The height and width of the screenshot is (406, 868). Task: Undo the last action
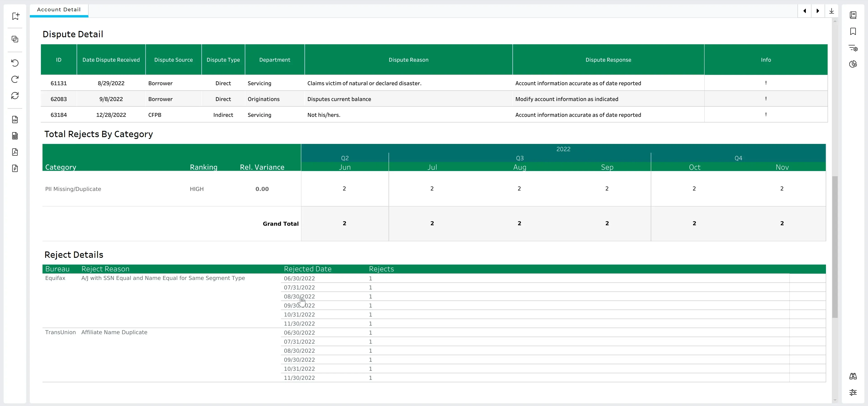click(x=15, y=63)
